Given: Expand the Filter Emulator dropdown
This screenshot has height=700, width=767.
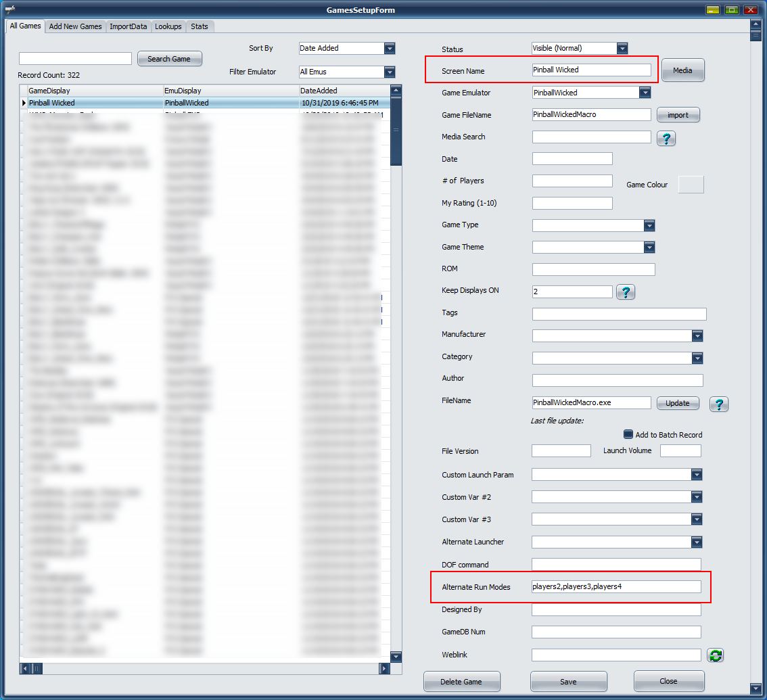Looking at the screenshot, I should [389, 72].
